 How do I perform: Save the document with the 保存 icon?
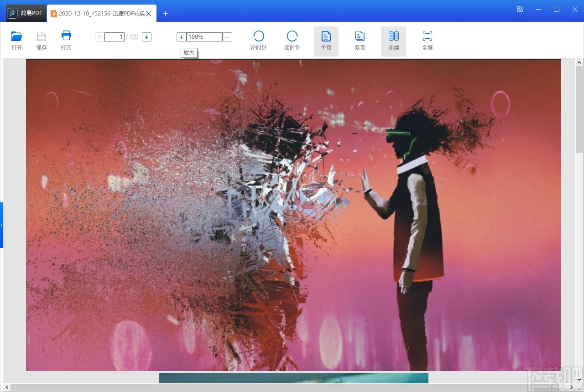click(x=41, y=41)
